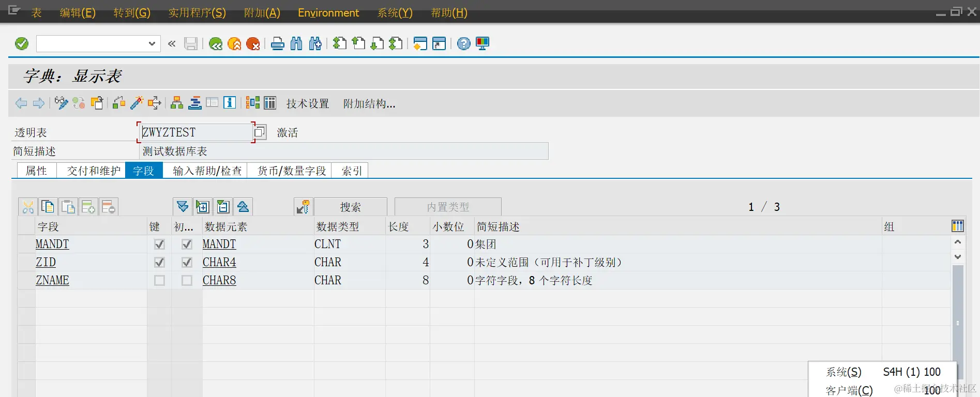Click the Where-Used List icon
980x397 pixels.
coord(154,103)
